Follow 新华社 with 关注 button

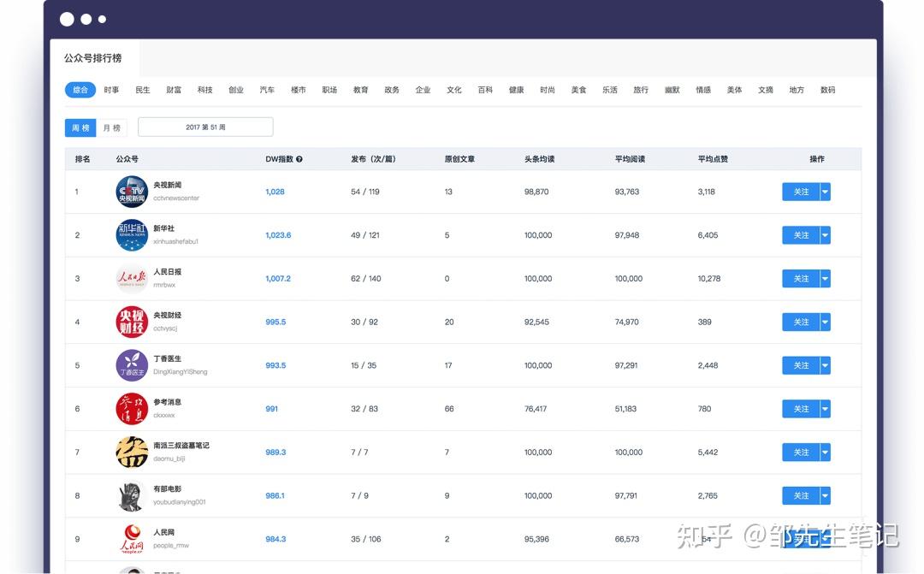pyautogui.click(x=801, y=235)
